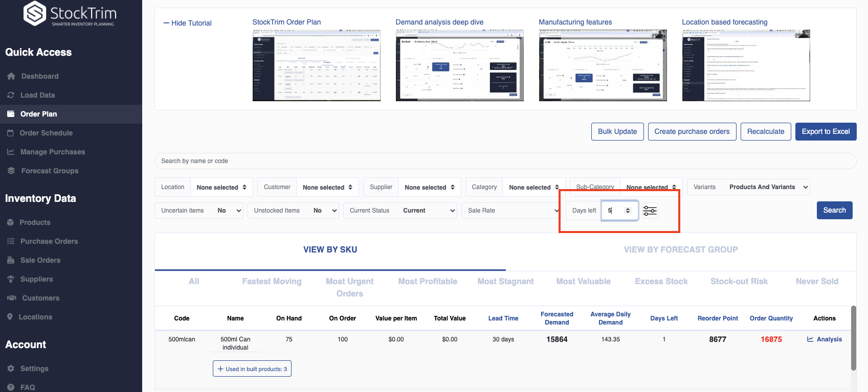Screen dimensions: 868x392
Task: Open Current Status dropdown
Action: pos(427,211)
